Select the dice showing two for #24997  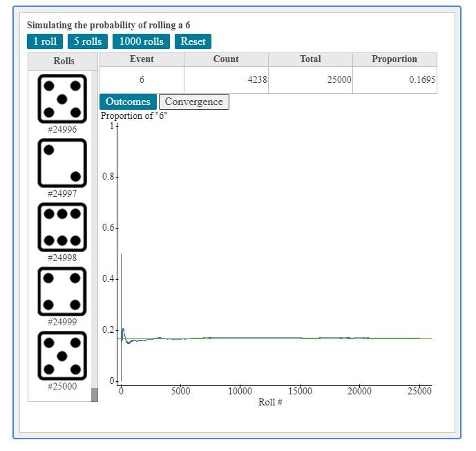coord(62,163)
